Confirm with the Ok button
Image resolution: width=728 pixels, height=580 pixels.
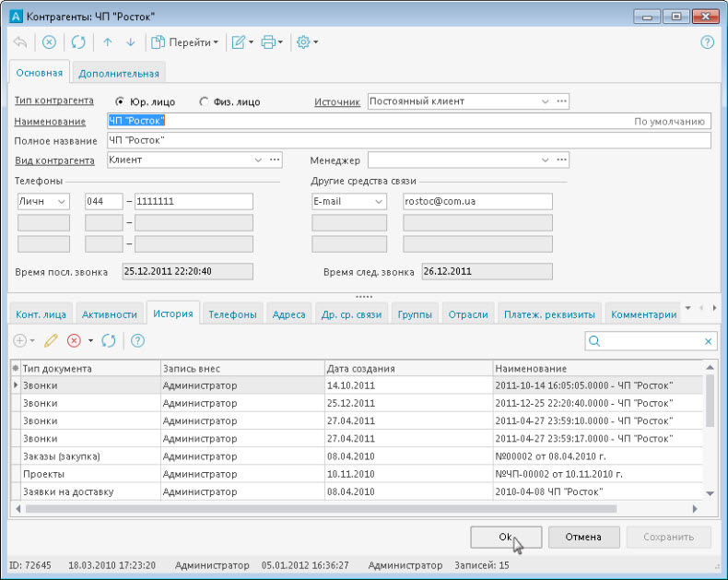tap(505, 537)
